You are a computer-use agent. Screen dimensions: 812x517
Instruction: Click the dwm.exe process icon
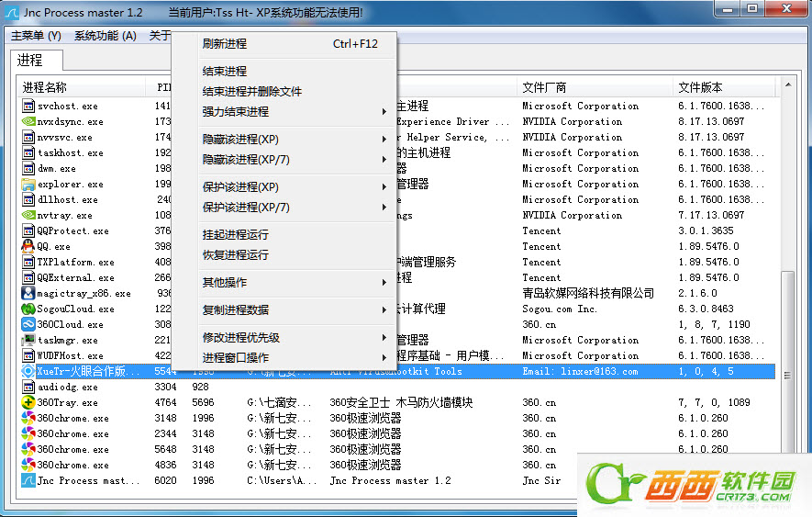click(x=28, y=168)
